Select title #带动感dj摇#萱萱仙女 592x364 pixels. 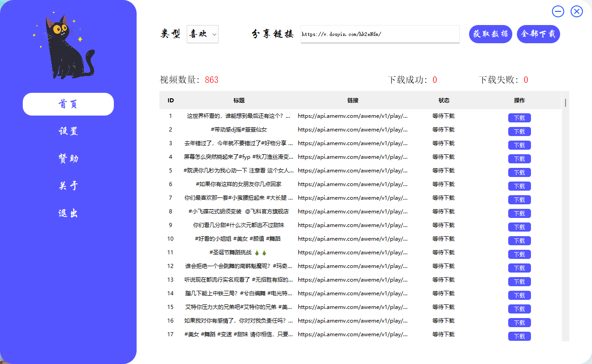[239, 130]
